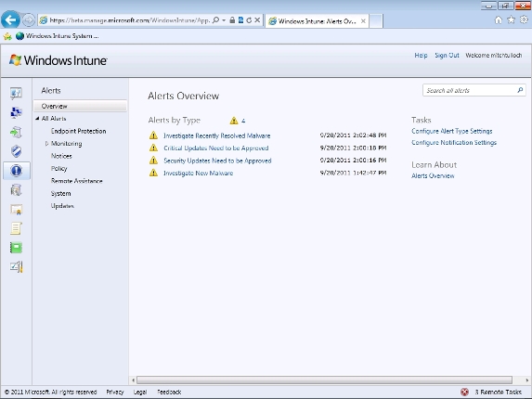Click Sign Out in header
The height and width of the screenshot is (399, 532).
point(447,56)
